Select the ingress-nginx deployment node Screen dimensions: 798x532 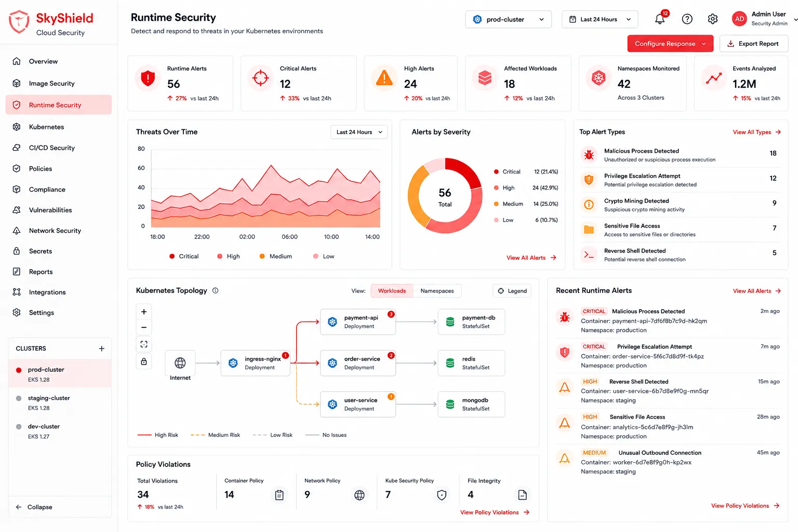pyautogui.click(x=256, y=363)
